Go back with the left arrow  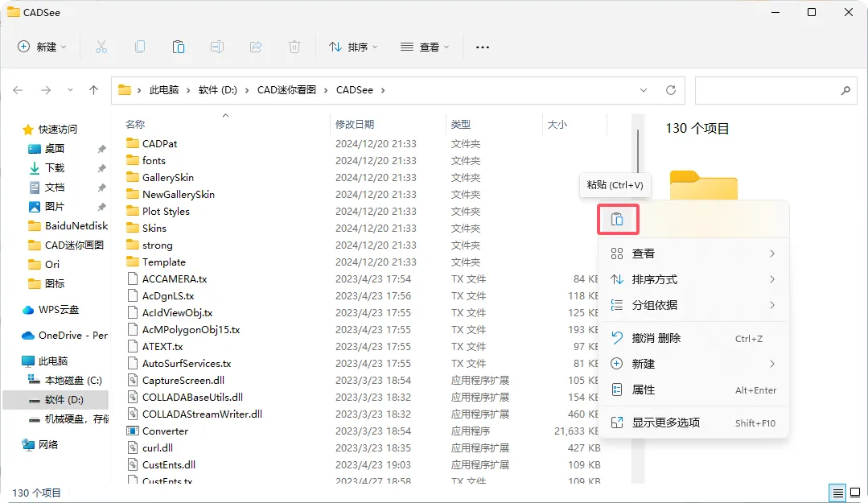18,90
